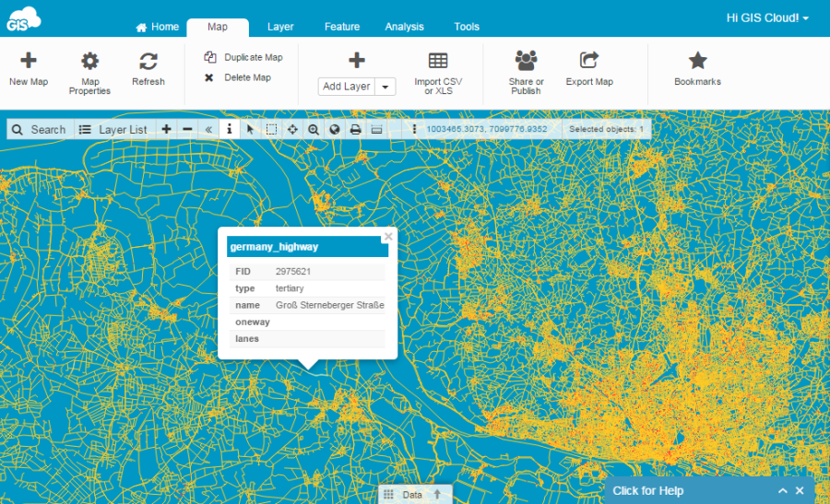
Task: Click the germany_highway popup title
Action: pos(274,247)
